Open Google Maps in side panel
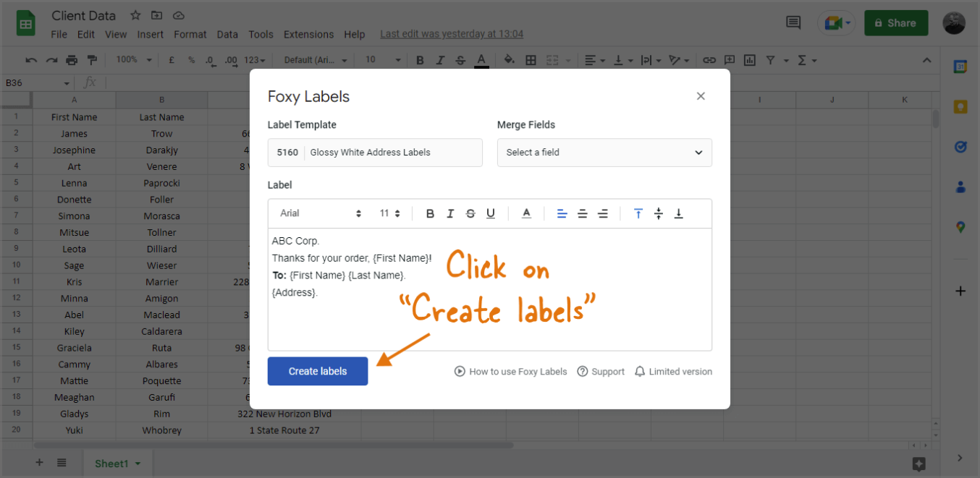The height and width of the screenshot is (478, 980). pyautogui.click(x=960, y=227)
